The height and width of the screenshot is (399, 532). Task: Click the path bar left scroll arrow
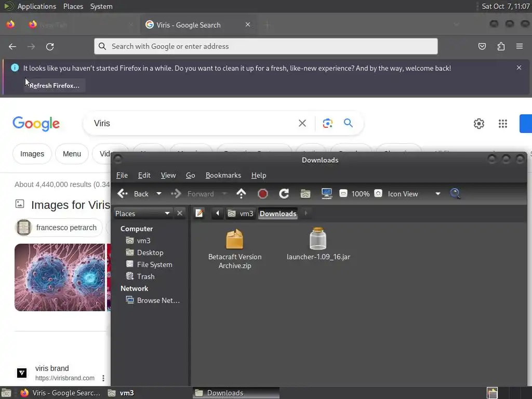[x=217, y=213]
